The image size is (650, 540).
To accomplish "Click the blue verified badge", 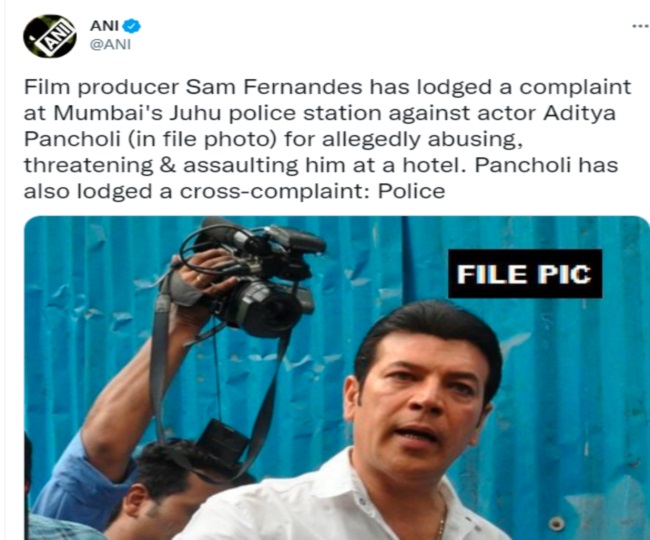I will [x=133, y=26].
